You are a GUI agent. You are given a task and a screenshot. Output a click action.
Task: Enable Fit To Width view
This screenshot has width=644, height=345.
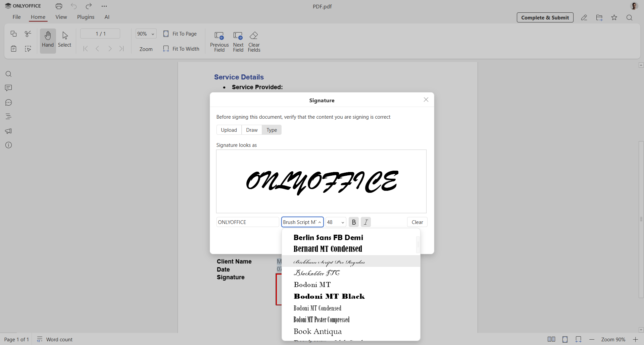(181, 49)
